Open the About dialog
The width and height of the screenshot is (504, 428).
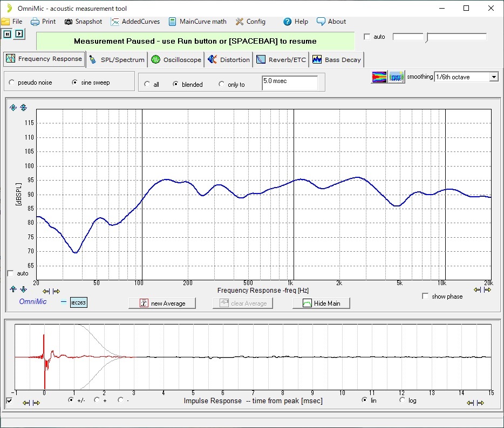click(331, 22)
